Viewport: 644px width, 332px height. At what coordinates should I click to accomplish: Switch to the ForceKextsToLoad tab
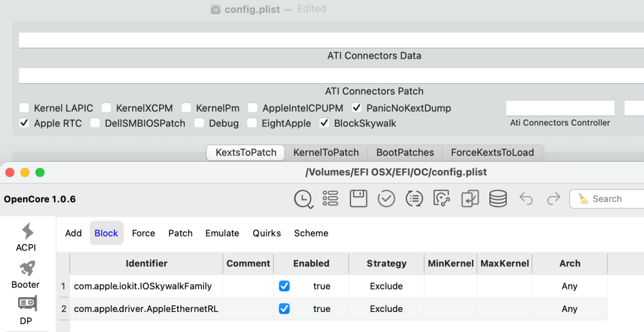pyautogui.click(x=493, y=152)
